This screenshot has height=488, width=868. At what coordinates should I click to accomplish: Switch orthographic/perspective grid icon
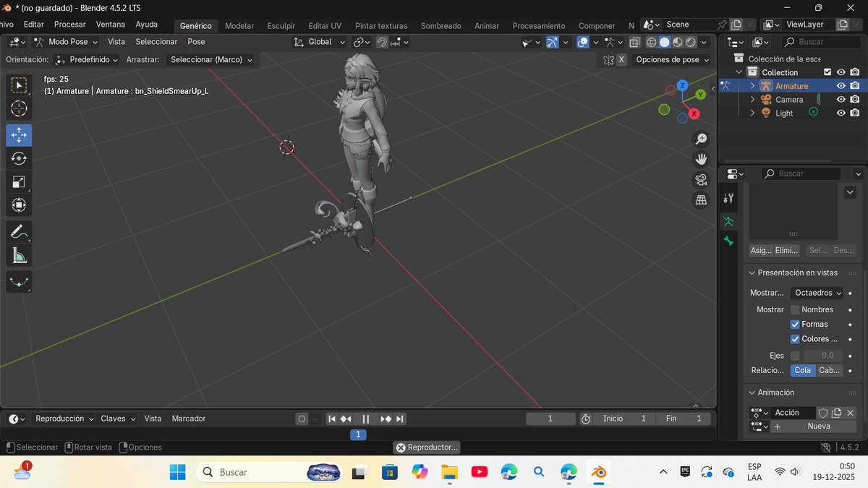(701, 200)
